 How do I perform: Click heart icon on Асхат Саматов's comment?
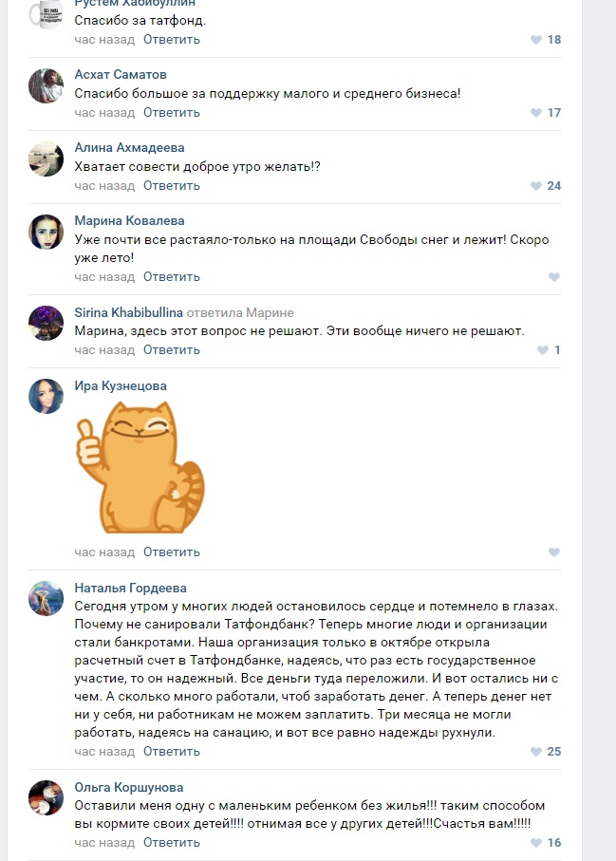536,113
